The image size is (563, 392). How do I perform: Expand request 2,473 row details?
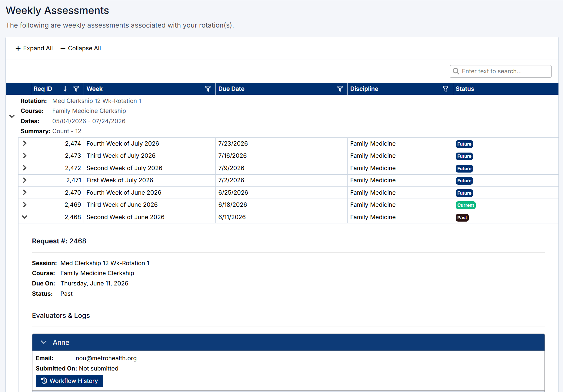click(x=25, y=156)
